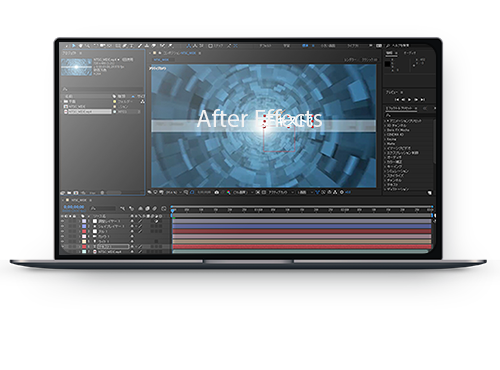The height and width of the screenshot is (370, 500).
Task: Enable Motion Blur in timeline header
Action: [154, 208]
